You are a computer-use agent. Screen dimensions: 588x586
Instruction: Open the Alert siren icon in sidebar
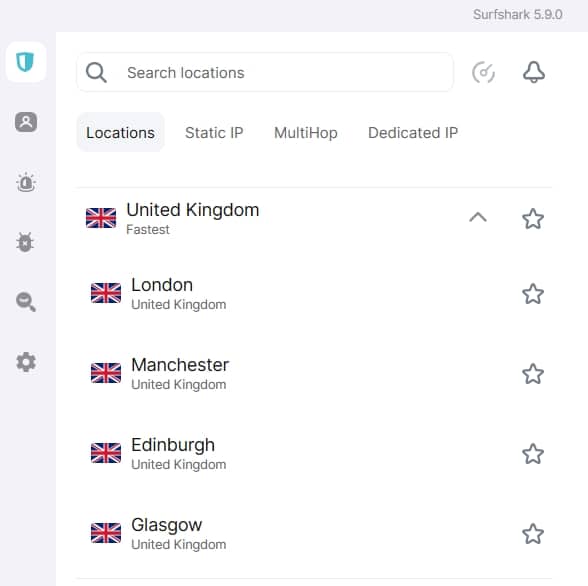click(x=26, y=182)
